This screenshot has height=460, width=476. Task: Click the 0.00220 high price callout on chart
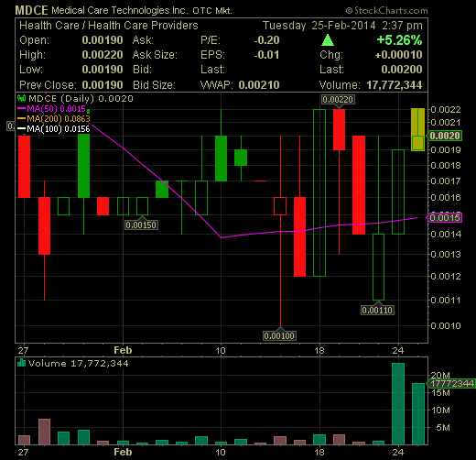[338, 99]
